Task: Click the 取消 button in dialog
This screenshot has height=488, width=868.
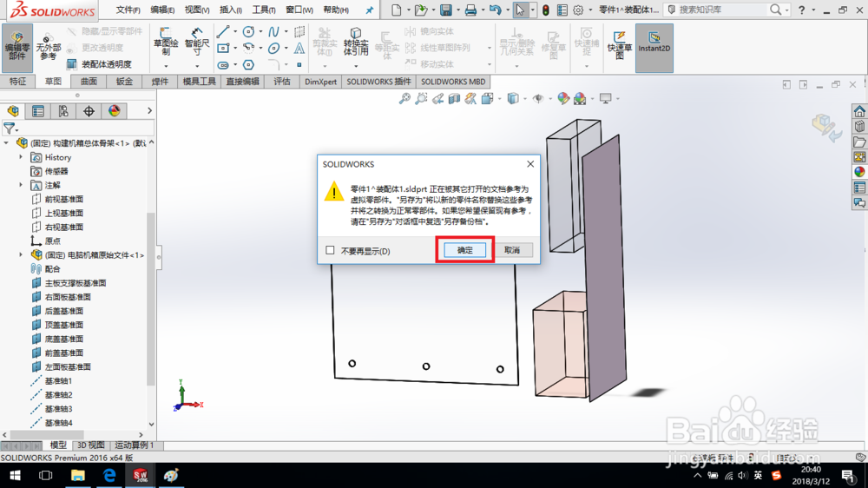Action: tap(512, 250)
